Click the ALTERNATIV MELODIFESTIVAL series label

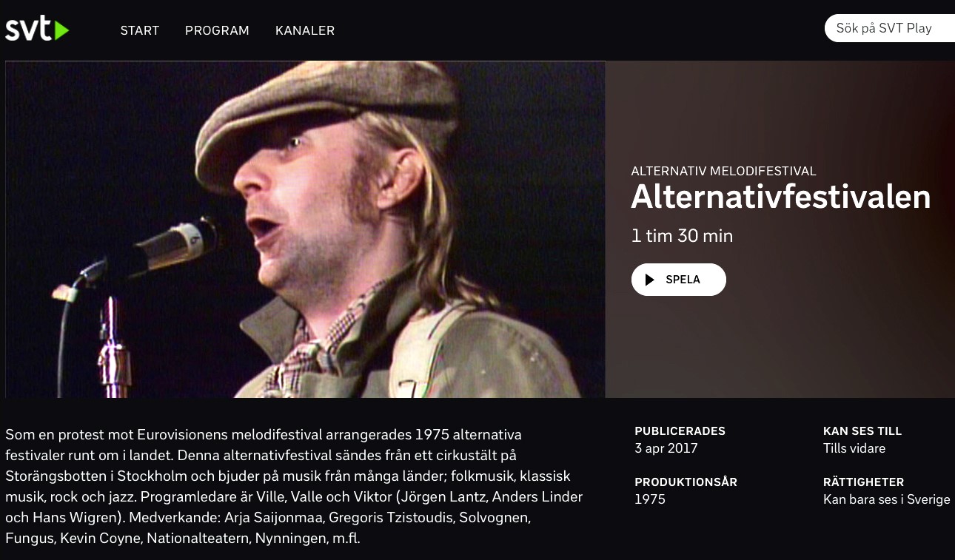coord(723,171)
